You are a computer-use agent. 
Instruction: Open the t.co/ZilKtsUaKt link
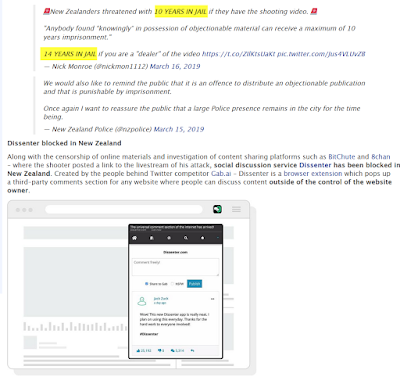239,54
